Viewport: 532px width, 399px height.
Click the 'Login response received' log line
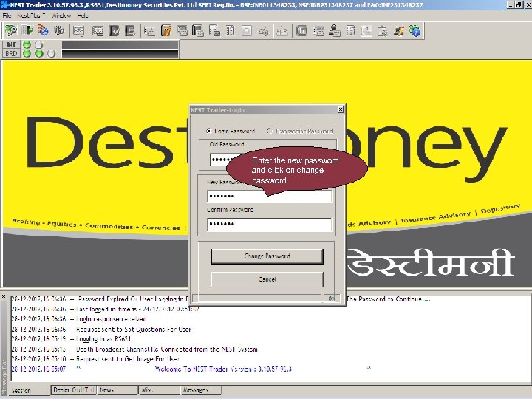coord(79,319)
